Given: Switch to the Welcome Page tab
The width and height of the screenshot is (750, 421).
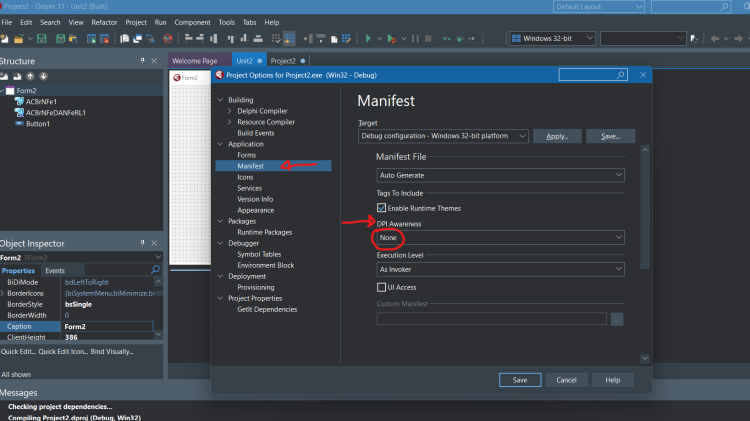Looking at the screenshot, I should coord(195,61).
